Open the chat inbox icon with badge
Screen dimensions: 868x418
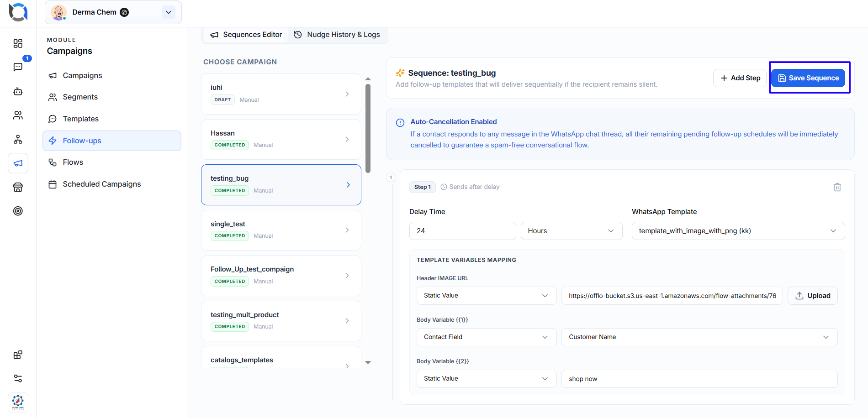pos(18,67)
